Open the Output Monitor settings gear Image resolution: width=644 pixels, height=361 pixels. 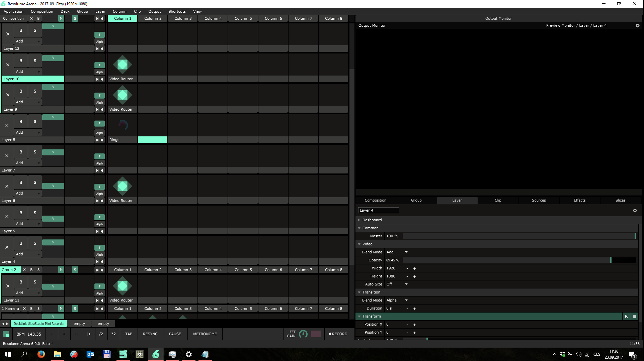(x=637, y=25)
